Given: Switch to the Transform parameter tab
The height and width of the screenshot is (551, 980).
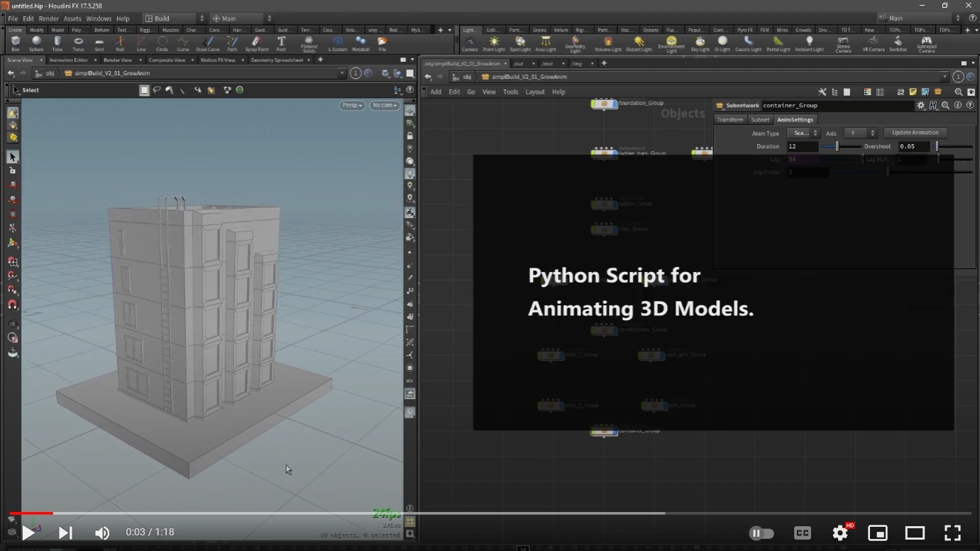Looking at the screenshot, I should tap(730, 119).
